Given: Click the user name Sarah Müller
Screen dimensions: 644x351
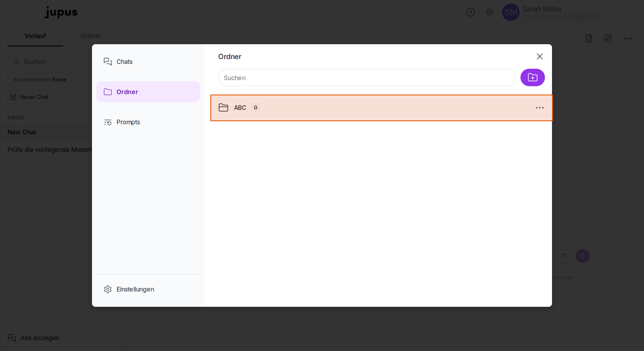Looking at the screenshot, I should coord(542,9).
